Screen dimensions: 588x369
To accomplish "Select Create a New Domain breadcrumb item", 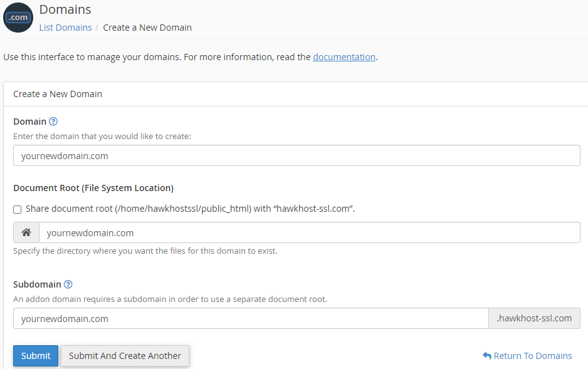I will pos(147,28).
